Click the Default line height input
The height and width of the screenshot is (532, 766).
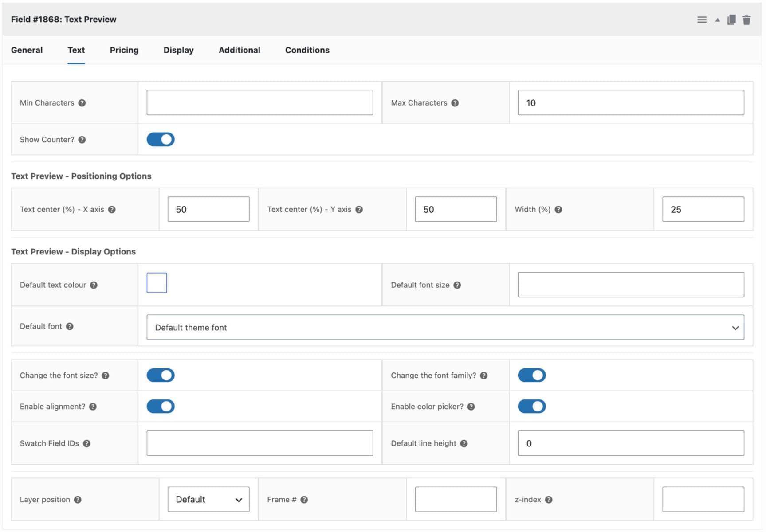631,443
